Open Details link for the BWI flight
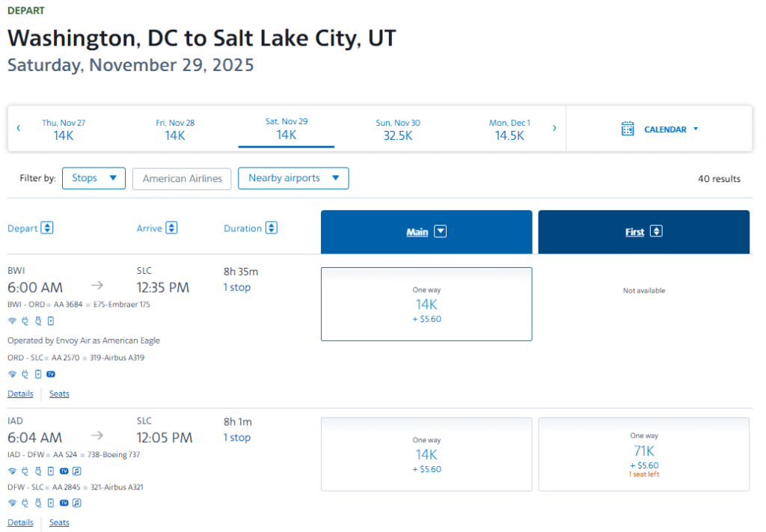This screenshot has width=766, height=532. click(20, 394)
